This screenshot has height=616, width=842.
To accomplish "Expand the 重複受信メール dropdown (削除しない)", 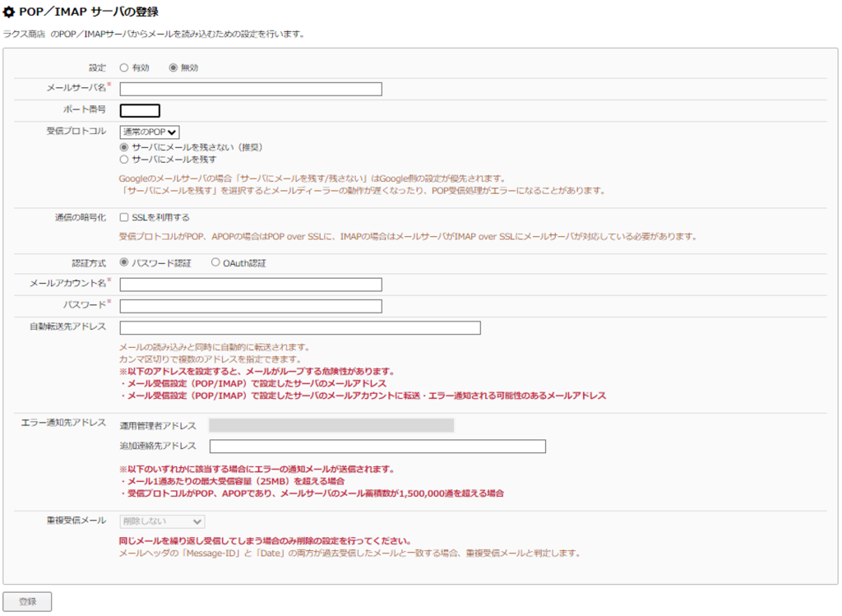I will 162,521.
